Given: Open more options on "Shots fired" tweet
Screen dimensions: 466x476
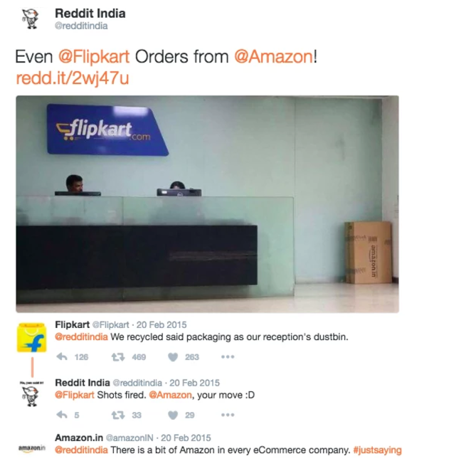Looking at the screenshot, I should click(x=228, y=415).
